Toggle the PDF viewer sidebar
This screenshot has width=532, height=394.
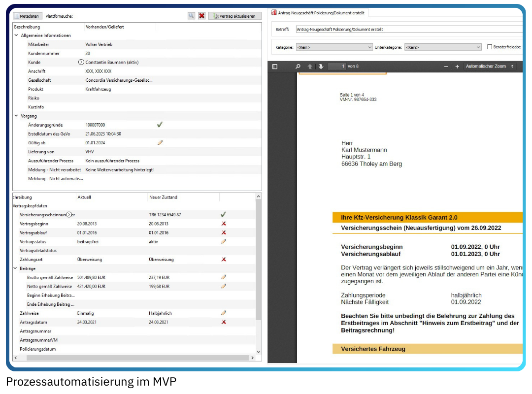[x=275, y=66]
